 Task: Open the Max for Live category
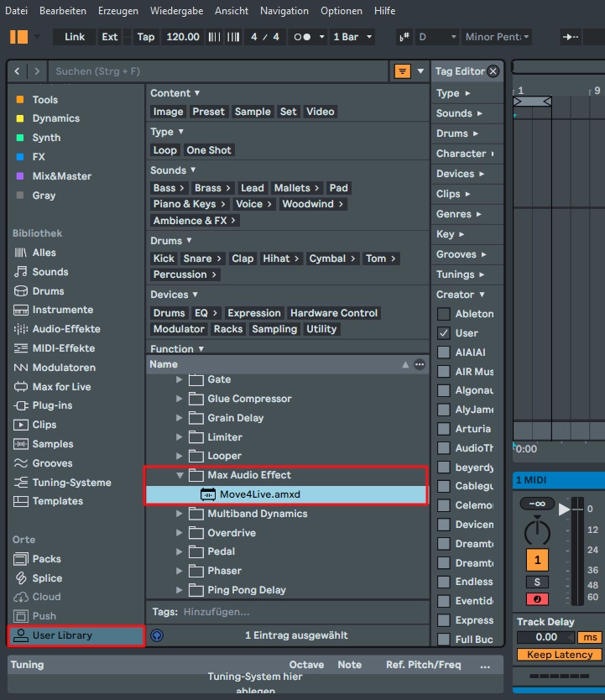pyautogui.click(x=52, y=387)
